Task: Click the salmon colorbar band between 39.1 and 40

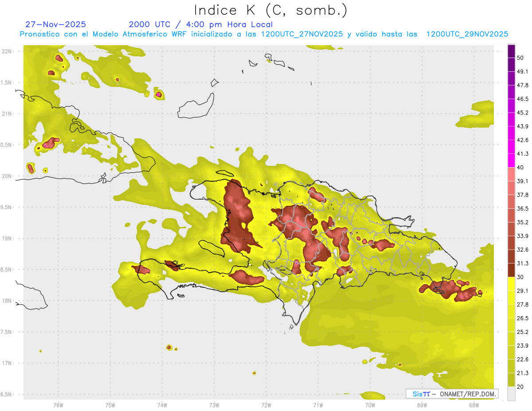Action: (512, 174)
